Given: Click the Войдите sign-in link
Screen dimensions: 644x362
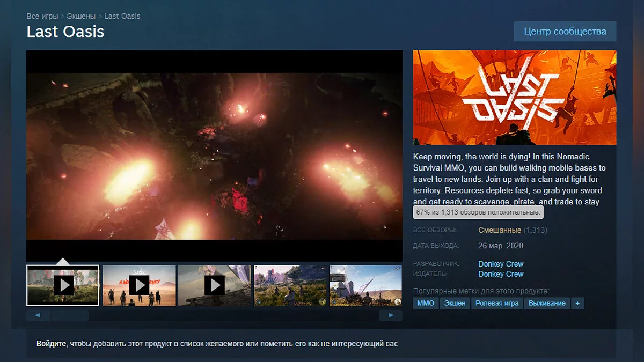Looking at the screenshot, I should tap(52, 343).
